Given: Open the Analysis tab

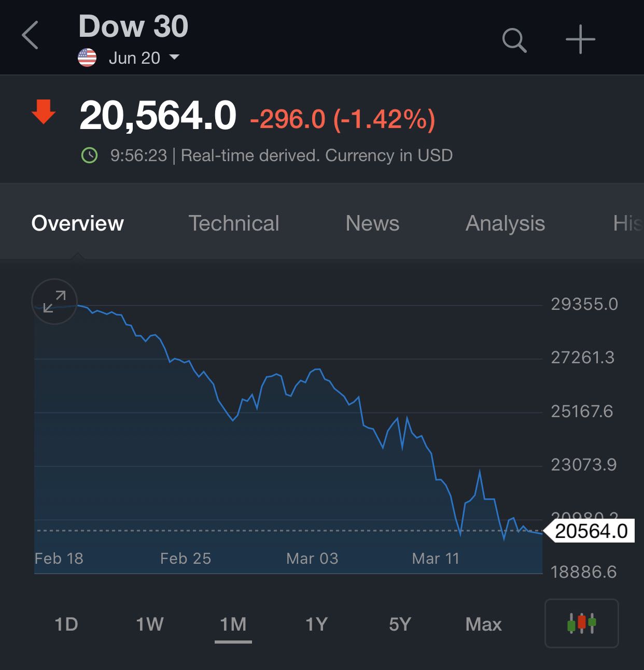Looking at the screenshot, I should [x=505, y=223].
